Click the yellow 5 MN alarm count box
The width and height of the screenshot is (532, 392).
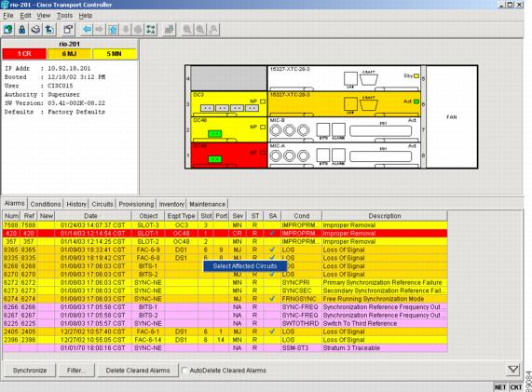pyautogui.click(x=115, y=54)
